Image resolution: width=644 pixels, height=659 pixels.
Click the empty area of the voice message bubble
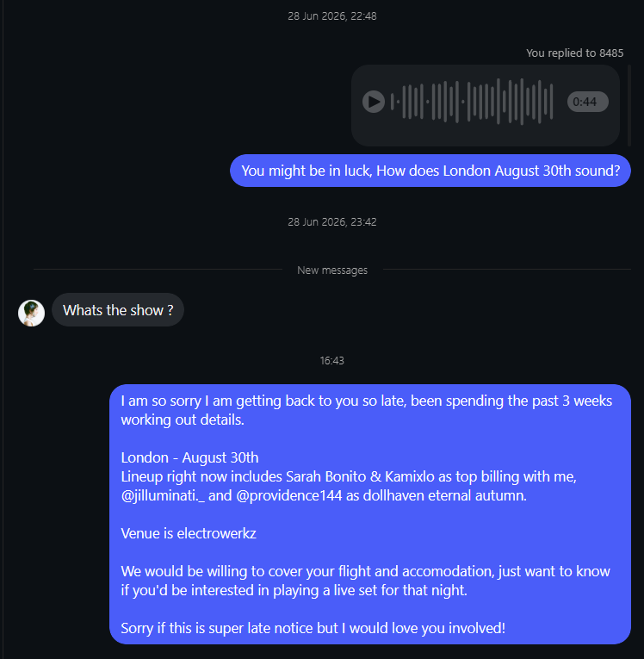(486, 136)
